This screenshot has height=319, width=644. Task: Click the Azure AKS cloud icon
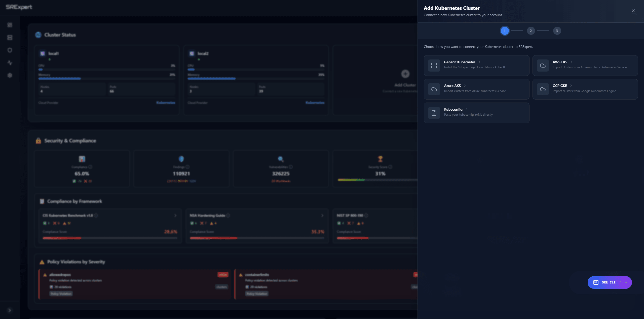point(434,89)
